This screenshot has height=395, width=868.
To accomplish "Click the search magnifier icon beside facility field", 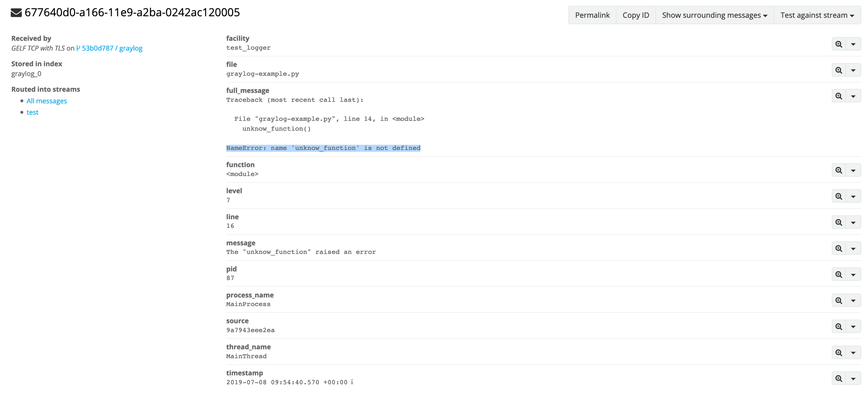I will (838, 43).
